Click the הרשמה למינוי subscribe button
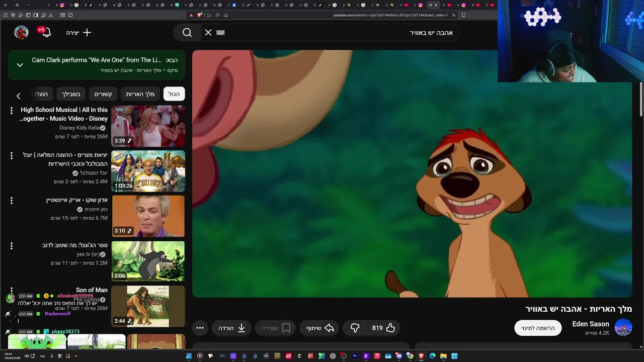 [538, 328]
